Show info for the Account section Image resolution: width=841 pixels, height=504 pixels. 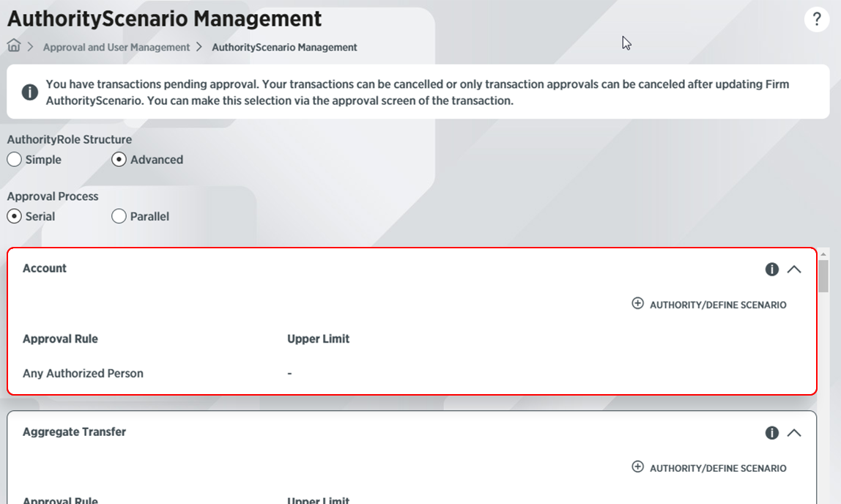[x=771, y=270]
